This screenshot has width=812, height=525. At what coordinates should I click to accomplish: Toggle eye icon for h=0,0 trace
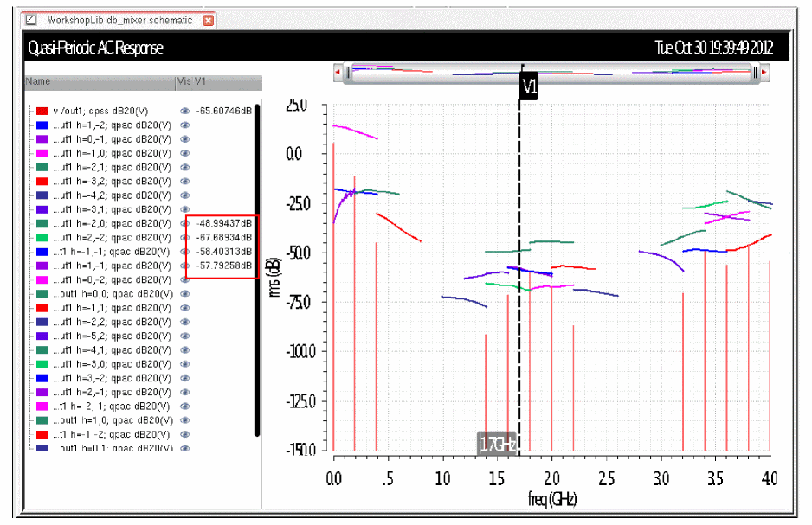point(185,294)
